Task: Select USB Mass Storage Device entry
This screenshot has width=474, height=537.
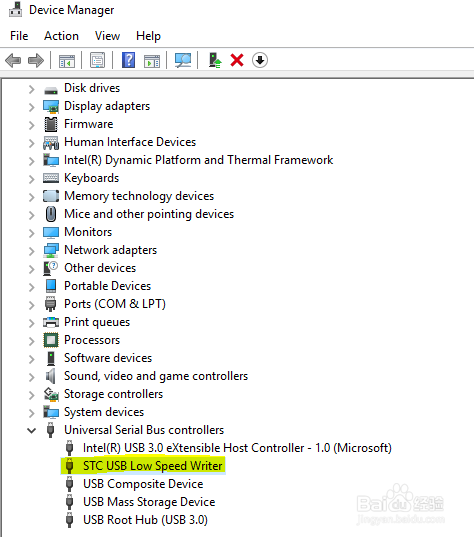Action: click(149, 502)
